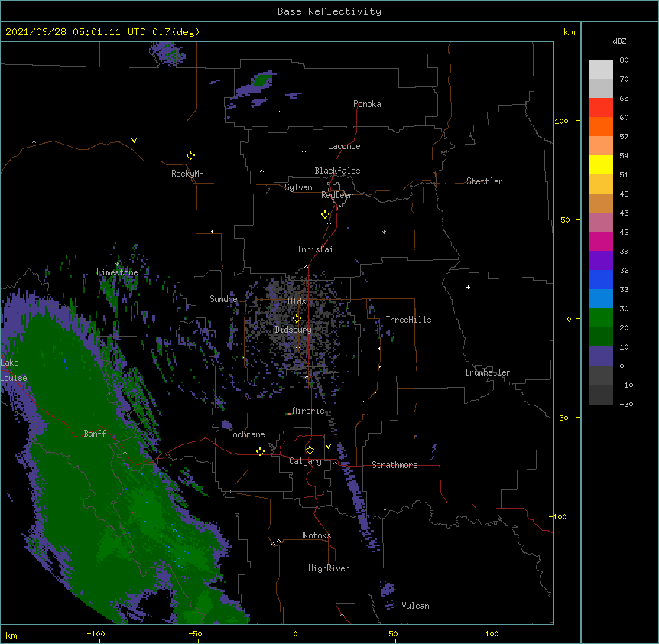
Task: Click the Stettler city label
Action: 485,181
